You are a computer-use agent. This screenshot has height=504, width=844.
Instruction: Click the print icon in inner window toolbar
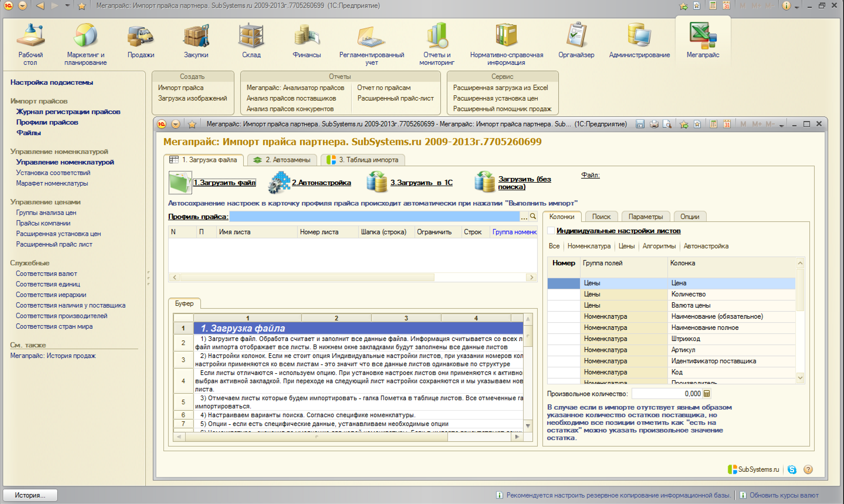point(654,124)
